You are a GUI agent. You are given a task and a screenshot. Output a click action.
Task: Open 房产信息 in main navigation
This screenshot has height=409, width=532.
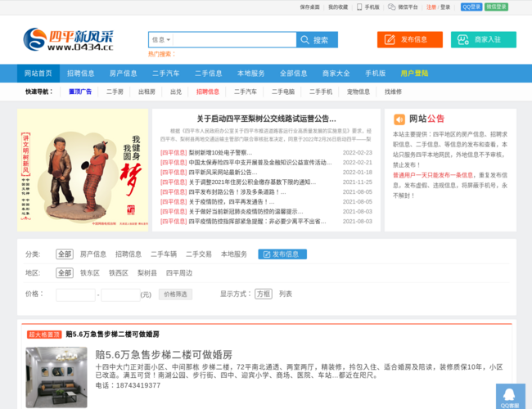tap(123, 74)
